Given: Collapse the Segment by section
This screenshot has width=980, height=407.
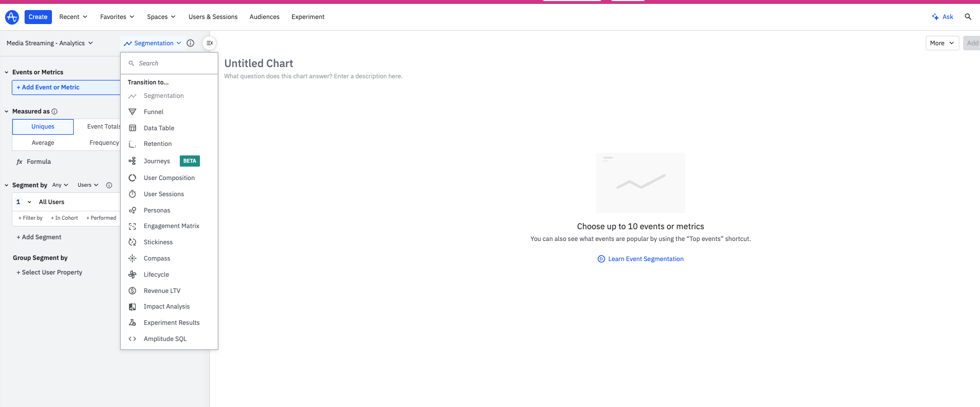Looking at the screenshot, I should tap(7, 185).
